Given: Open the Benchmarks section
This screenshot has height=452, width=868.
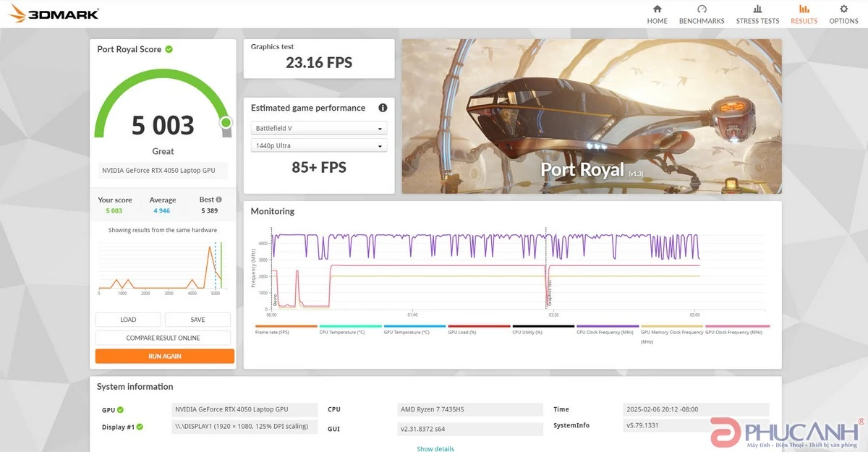Looking at the screenshot, I should coord(702,14).
